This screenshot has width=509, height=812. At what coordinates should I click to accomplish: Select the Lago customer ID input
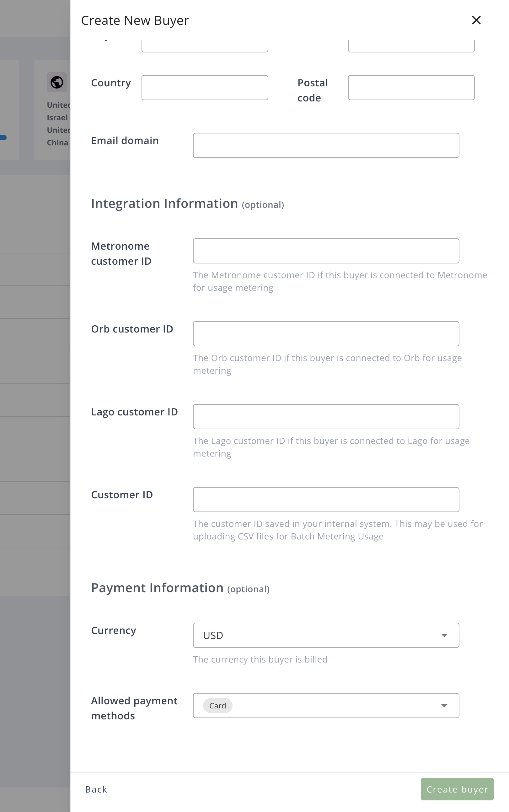(326, 417)
